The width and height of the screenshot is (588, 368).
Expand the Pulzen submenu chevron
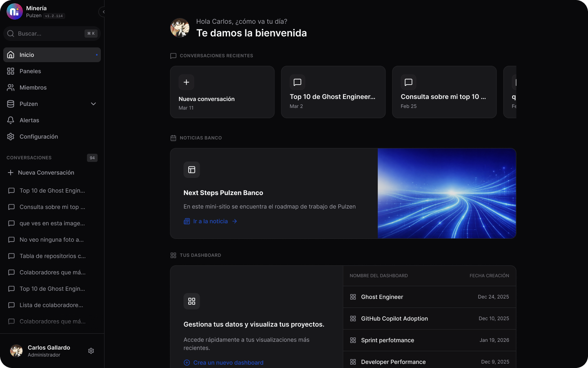click(94, 104)
